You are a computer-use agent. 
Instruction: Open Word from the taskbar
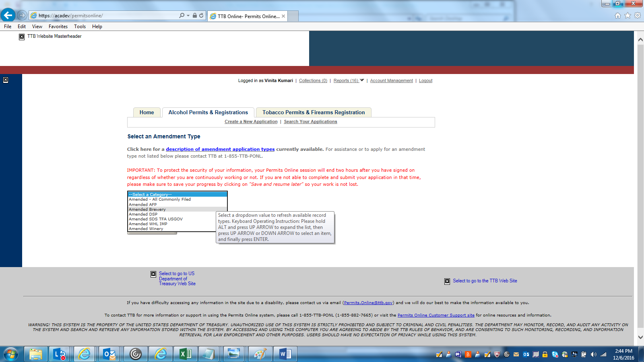285,354
